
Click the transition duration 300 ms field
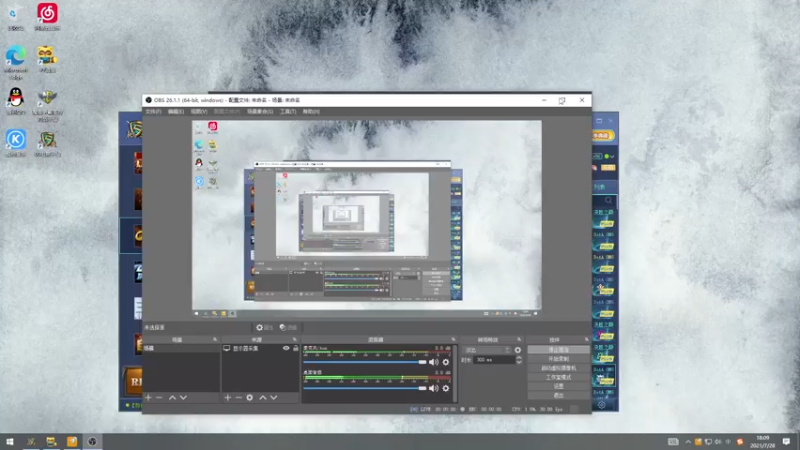pos(494,360)
